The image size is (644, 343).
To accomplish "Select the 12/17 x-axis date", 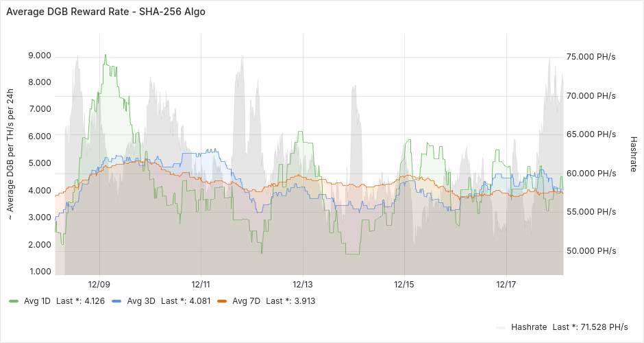I will click(506, 284).
